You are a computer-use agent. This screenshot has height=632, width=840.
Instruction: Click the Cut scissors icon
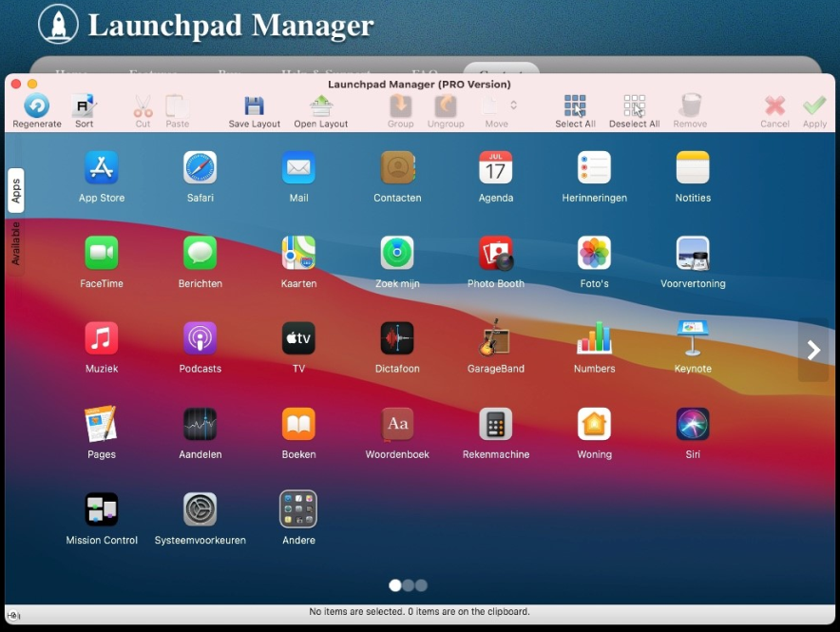click(x=143, y=105)
